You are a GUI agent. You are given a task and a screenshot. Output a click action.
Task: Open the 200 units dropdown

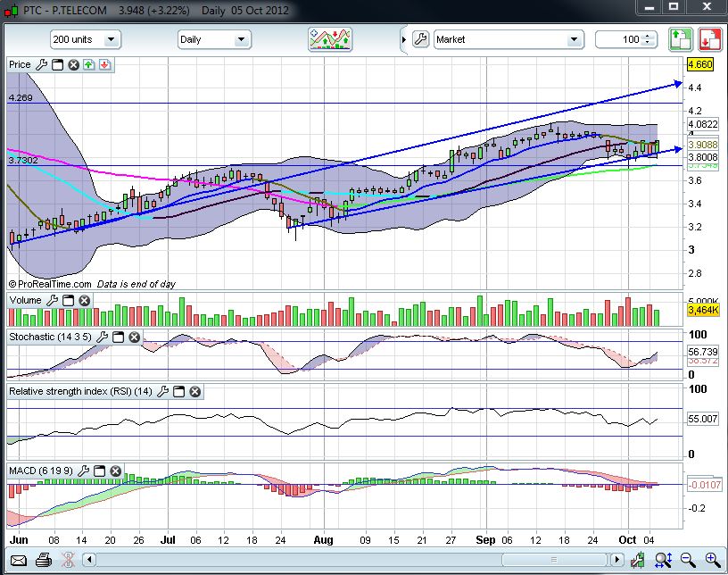point(86,39)
